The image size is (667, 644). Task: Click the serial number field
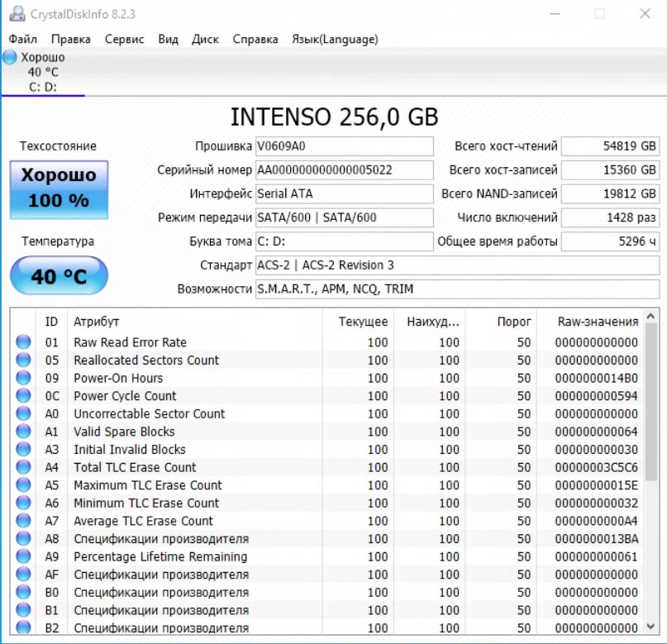click(344, 170)
